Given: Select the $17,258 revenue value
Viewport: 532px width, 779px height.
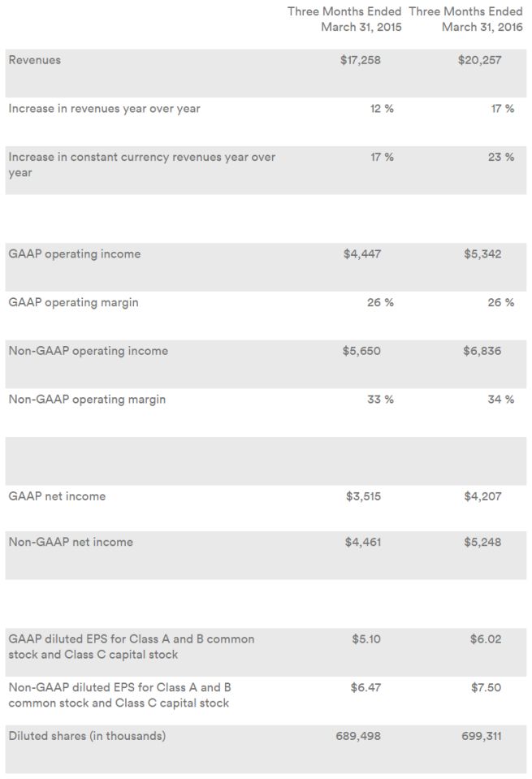Looking at the screenshot, I should (360, 60).
